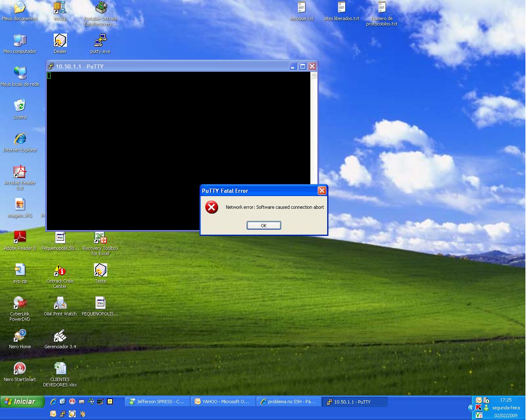
Task: Select the Dealer desktop shortcut
Action: coord(60,44)
